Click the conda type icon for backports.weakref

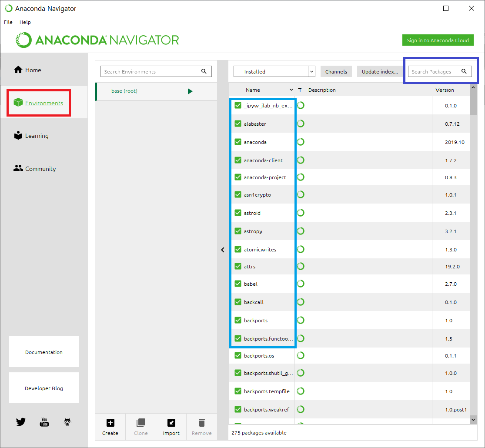coord(301,409)
